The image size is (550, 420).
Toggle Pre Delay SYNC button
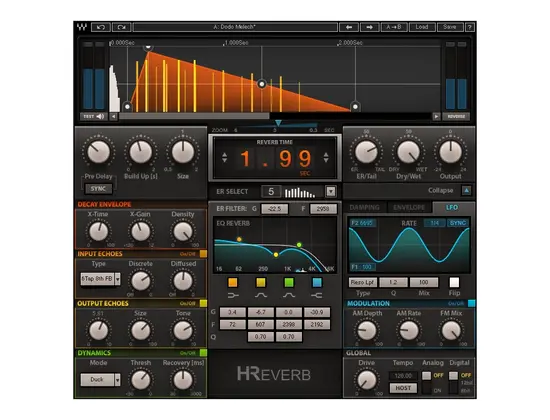point(99,189)
